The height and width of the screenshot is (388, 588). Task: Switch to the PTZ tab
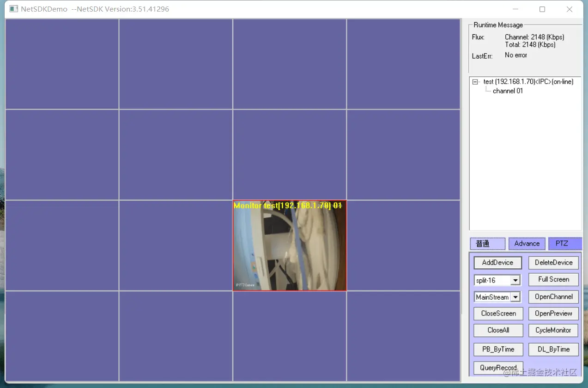[x=565, y=244]
